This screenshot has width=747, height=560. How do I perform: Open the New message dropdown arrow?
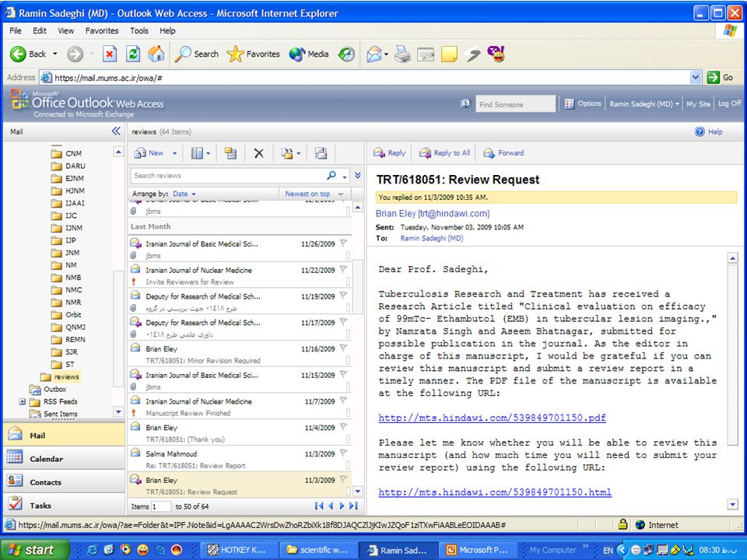pyautogui.click(x=174, y=153)
